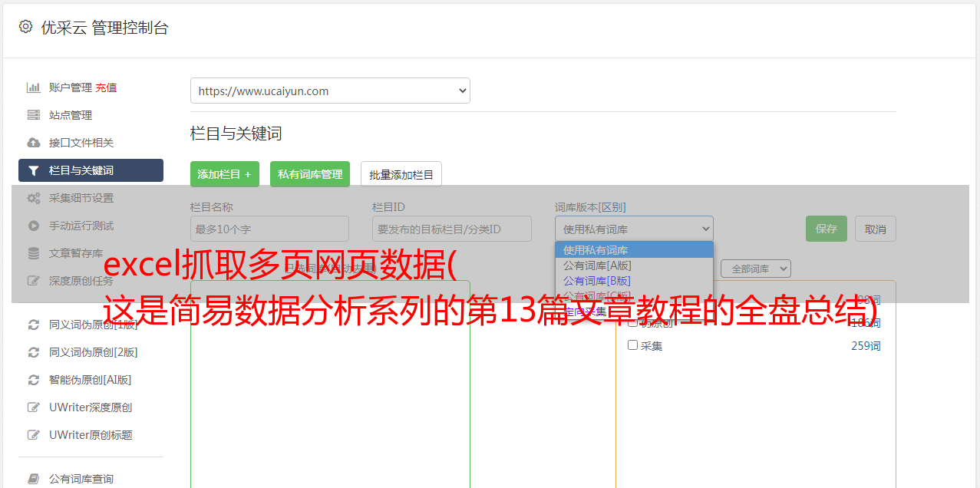The image size is (980, 488).
Task: Click the server icon for 站点管理
Action: click(34, 115)
